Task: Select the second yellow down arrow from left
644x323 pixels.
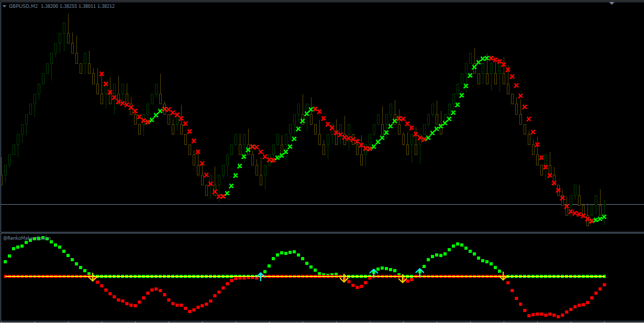Action: tap(344, 279)
